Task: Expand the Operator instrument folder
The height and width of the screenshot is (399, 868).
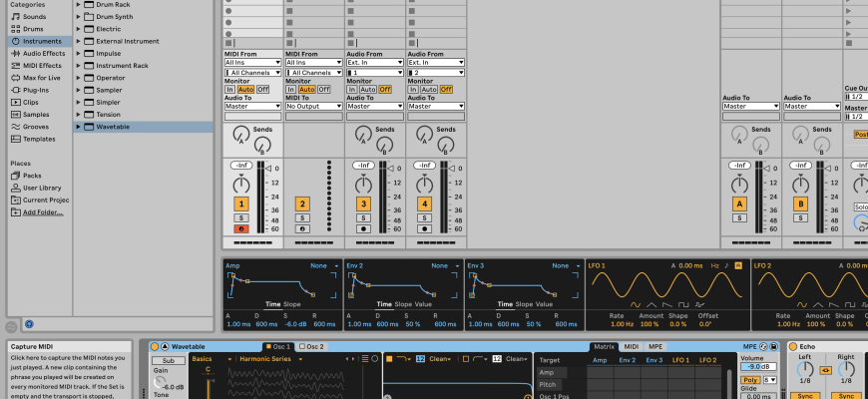Action: [110, 77]
